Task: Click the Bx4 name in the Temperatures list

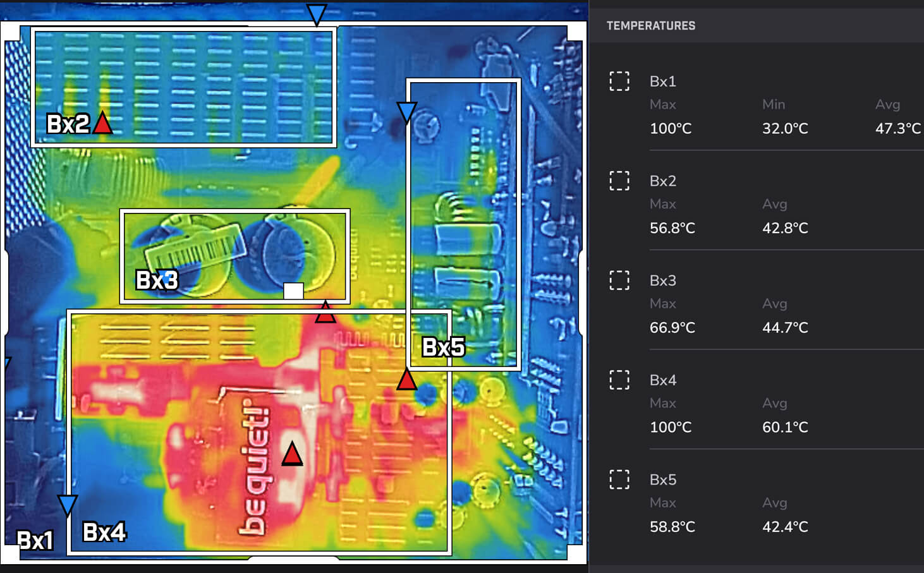Action: [x=663, y=380]
